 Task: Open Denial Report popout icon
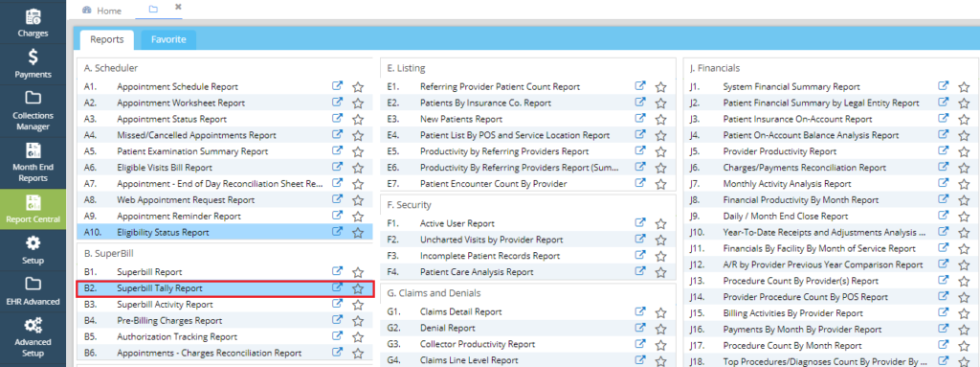(x=640, y=328)
